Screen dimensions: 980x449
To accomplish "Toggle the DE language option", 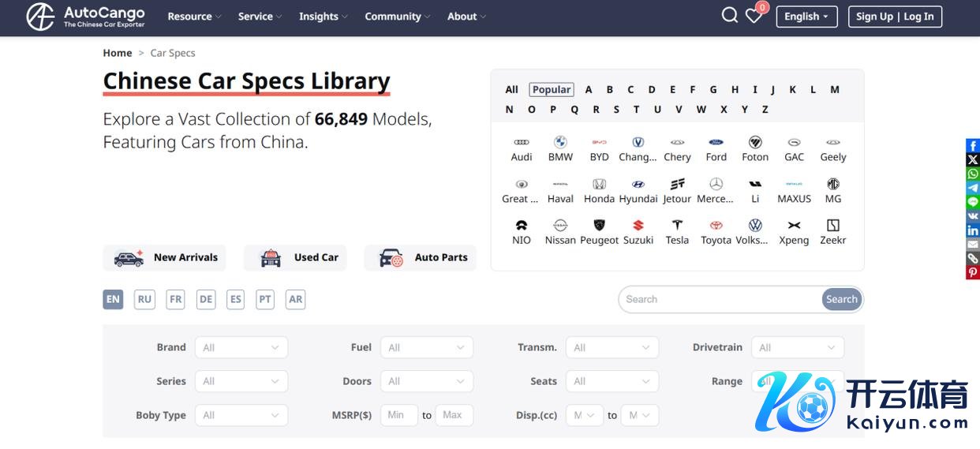I will (206, 300).
